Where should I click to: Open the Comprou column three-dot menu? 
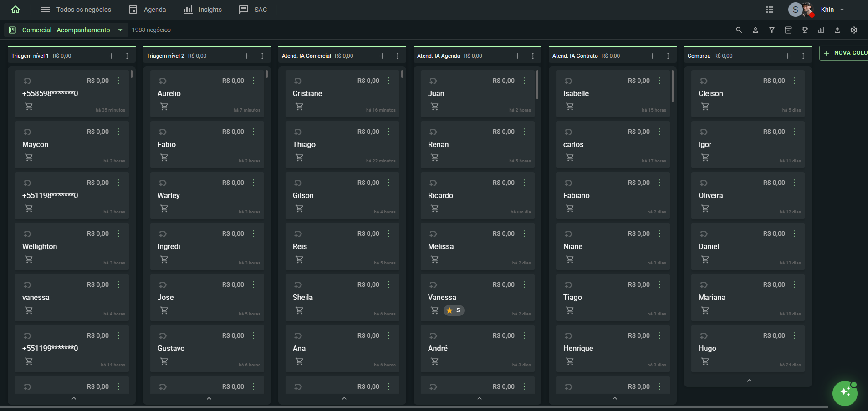pyautogui.click(x=803, y=56)
